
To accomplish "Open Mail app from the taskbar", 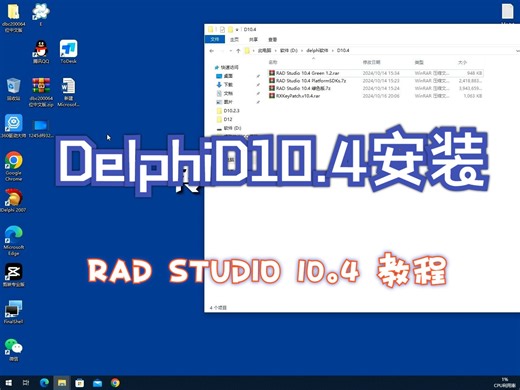I will 97,383.
